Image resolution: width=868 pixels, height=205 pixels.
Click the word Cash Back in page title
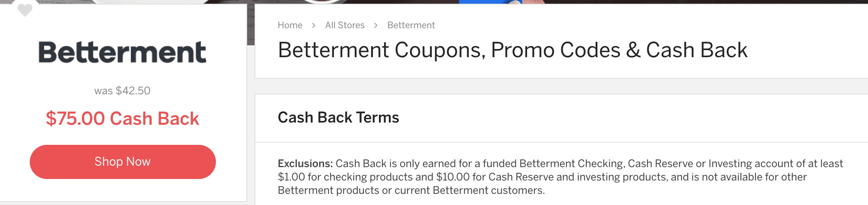click(696, 50)
